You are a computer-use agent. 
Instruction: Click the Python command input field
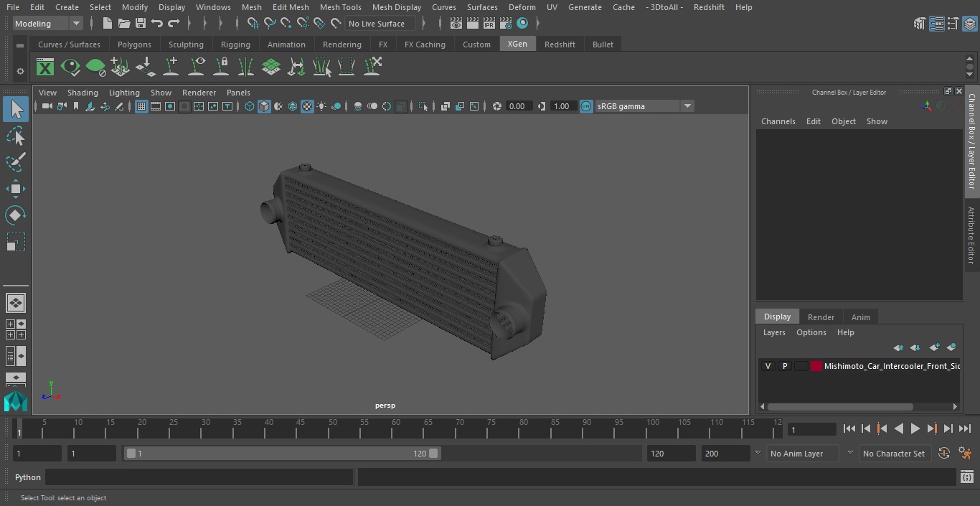point(199,477)
